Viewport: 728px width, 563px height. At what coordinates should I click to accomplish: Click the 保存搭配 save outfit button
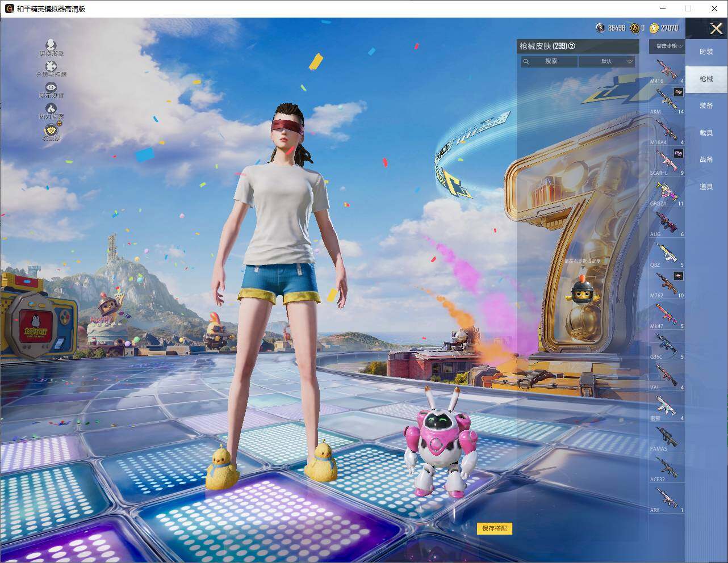495,528
